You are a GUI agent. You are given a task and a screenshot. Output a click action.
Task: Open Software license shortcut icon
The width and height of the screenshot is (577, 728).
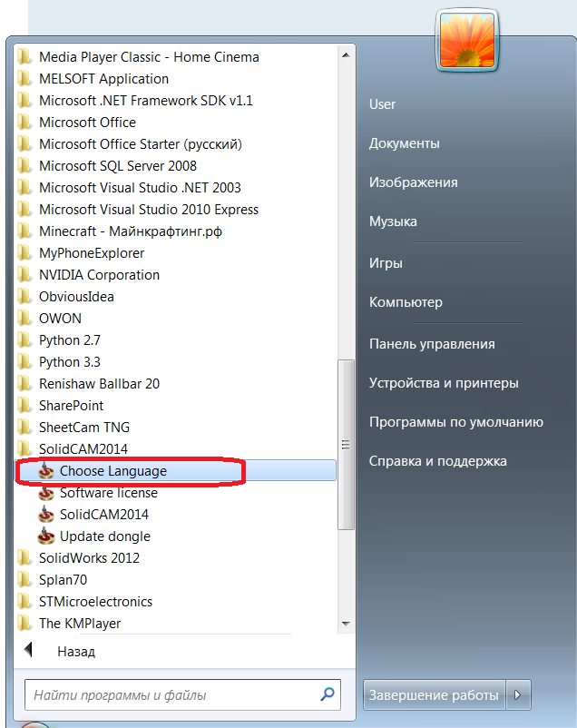click(46, 493)
